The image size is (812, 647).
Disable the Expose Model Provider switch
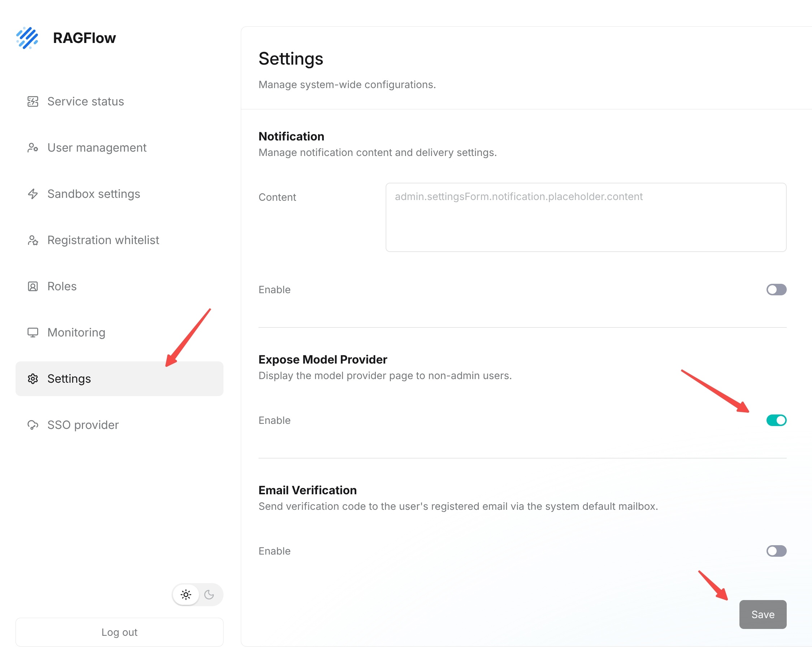pyautogui.click(x=776, y=420)
